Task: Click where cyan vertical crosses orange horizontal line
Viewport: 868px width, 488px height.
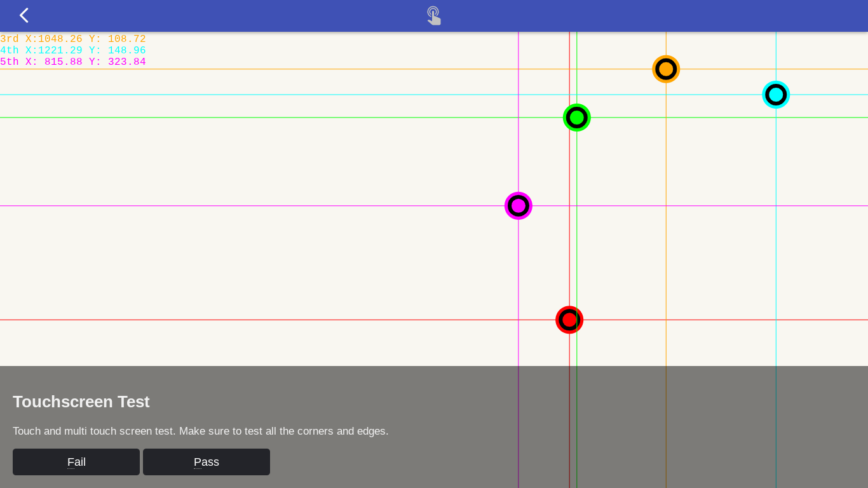Action: [776, 69]
